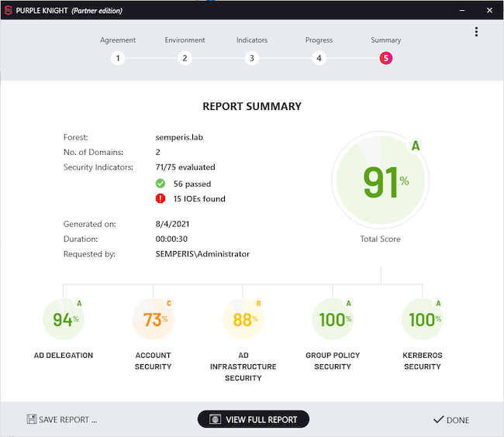Jump to step 3 Indicators

coord(251,58)
